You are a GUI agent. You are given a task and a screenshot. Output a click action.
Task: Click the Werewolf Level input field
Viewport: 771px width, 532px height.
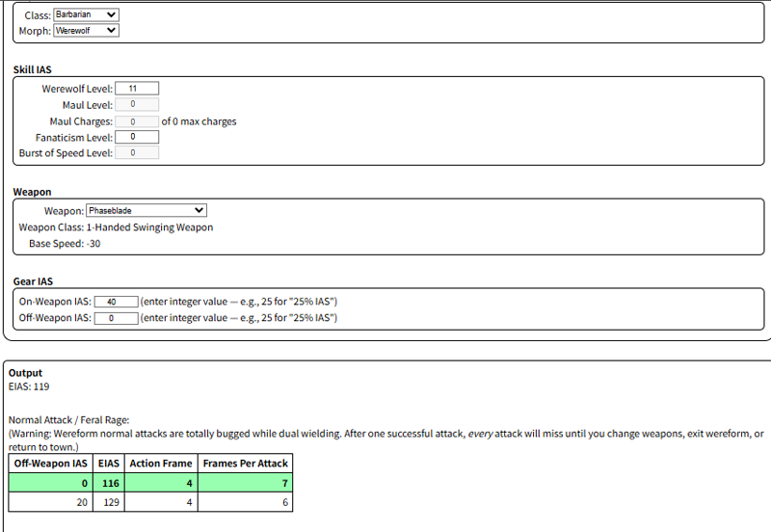(137, 89)
